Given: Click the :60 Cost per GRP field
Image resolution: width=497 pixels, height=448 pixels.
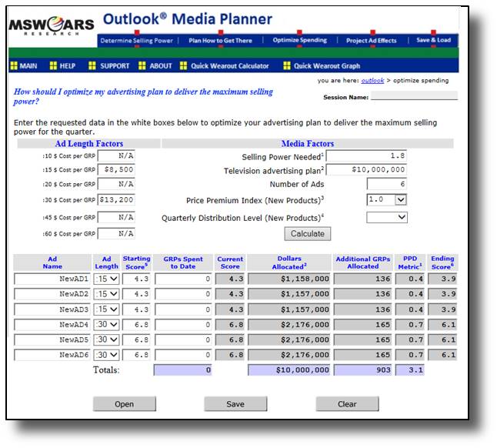Looking at the screenshot, I should click(x=116, y=234).
